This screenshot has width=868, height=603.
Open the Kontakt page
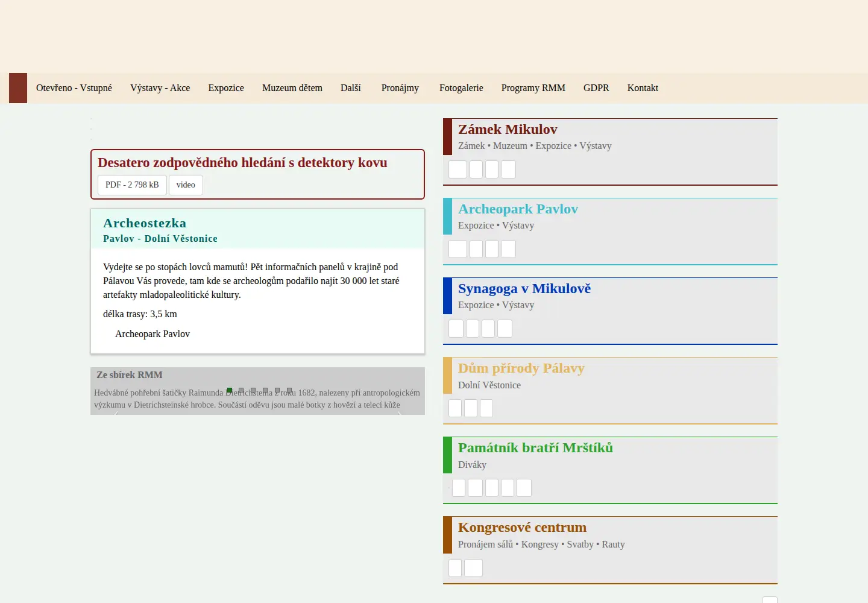643,88
